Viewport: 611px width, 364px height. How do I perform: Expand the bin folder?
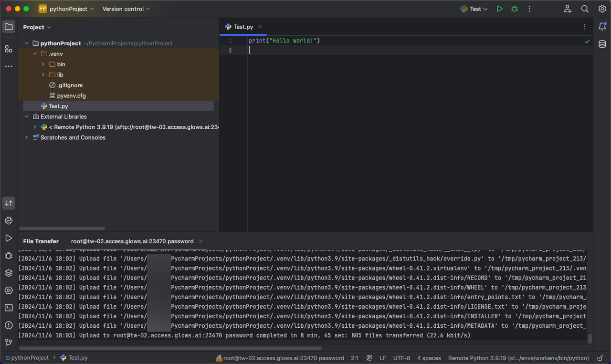pyautogui.click(x=43, y=64)
